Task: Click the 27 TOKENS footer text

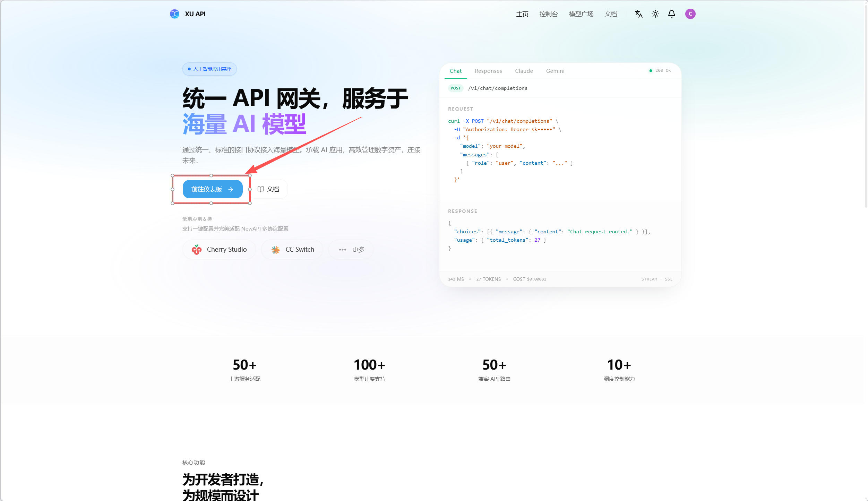Action: tap(488, 279)
